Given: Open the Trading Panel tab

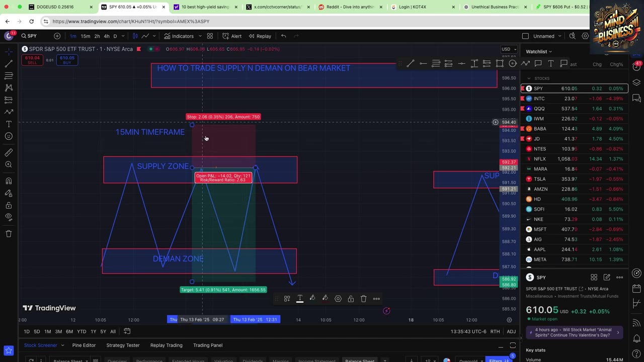Looking at the screenshot, I should coord(208,345).
